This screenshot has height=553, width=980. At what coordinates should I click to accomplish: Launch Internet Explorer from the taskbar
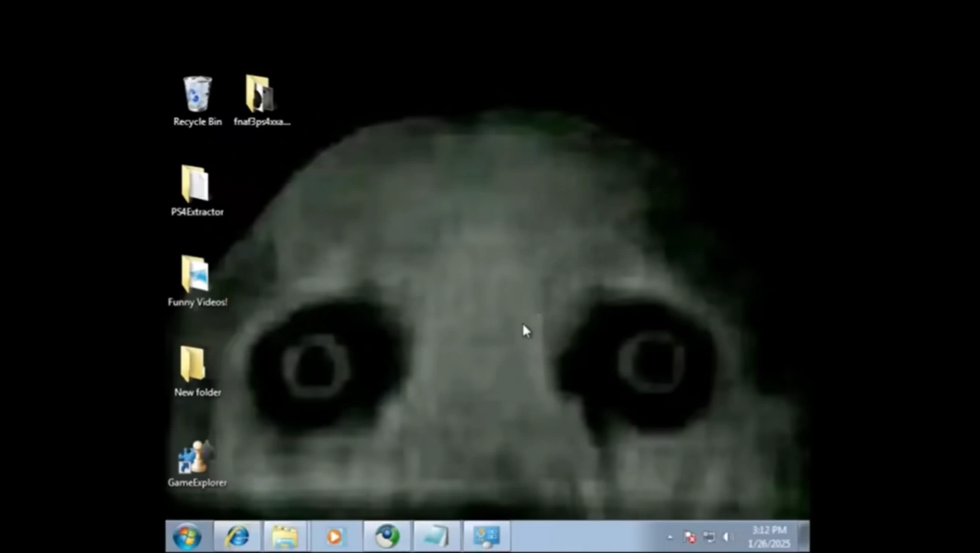pyautogui.click(x=237, y=537)
